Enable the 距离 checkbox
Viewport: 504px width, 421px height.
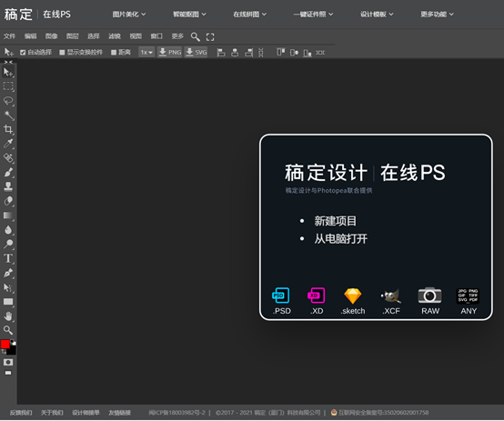114,53
